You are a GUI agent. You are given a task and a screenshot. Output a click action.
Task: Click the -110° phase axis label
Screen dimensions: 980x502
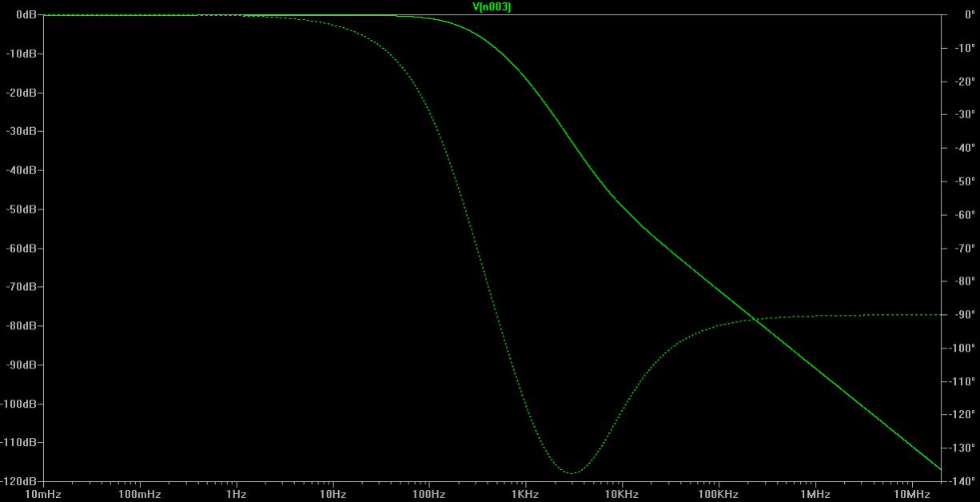(x=962, y=381)
